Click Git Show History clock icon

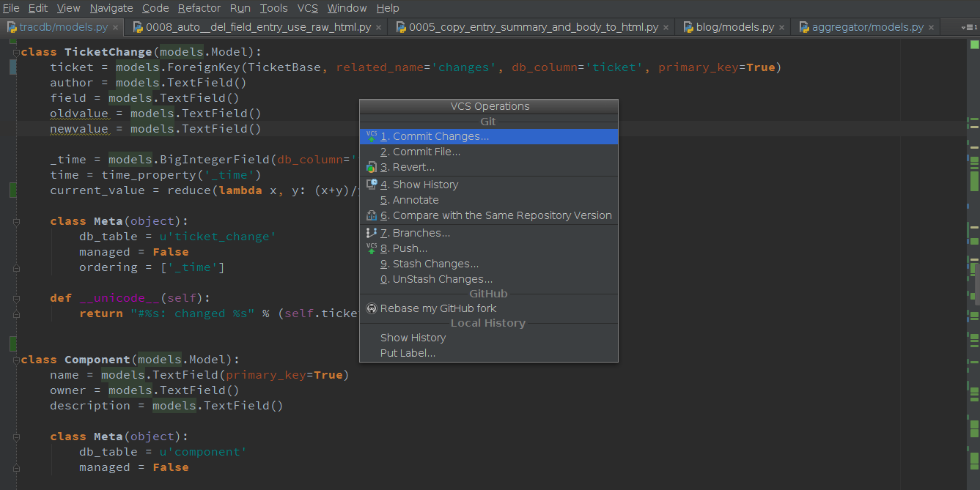(372, 185)
